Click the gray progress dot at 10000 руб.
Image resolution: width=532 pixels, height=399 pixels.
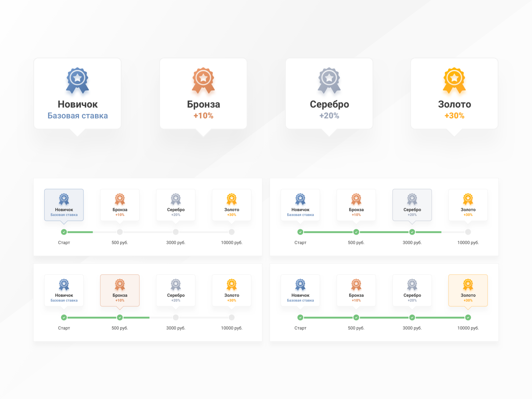[x=231, y=232]
